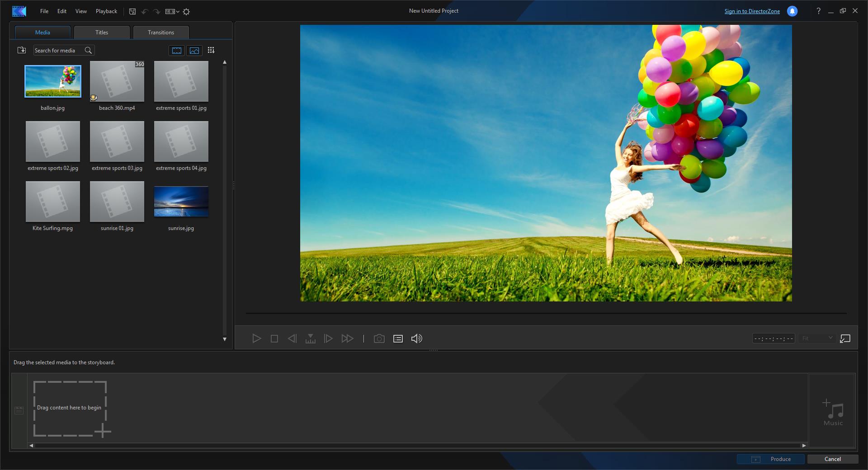Click the media library scroll up arrow
Viewport: 868px width, 470px height.
click(225, 62)
